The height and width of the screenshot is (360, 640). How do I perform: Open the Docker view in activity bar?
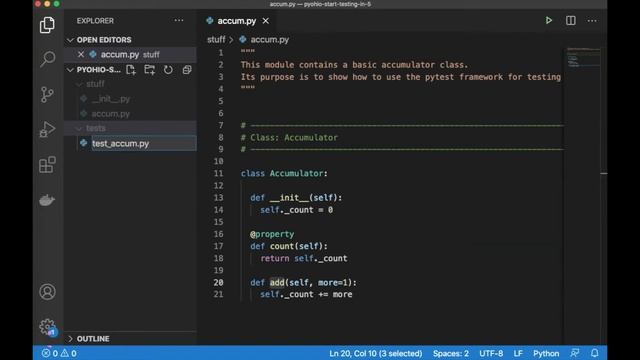point(47,200)
